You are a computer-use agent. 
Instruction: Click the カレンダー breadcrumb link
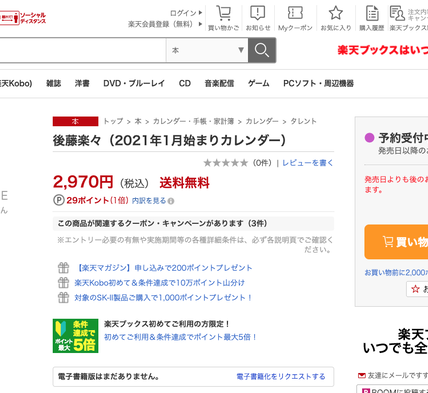tap(262, 121)
